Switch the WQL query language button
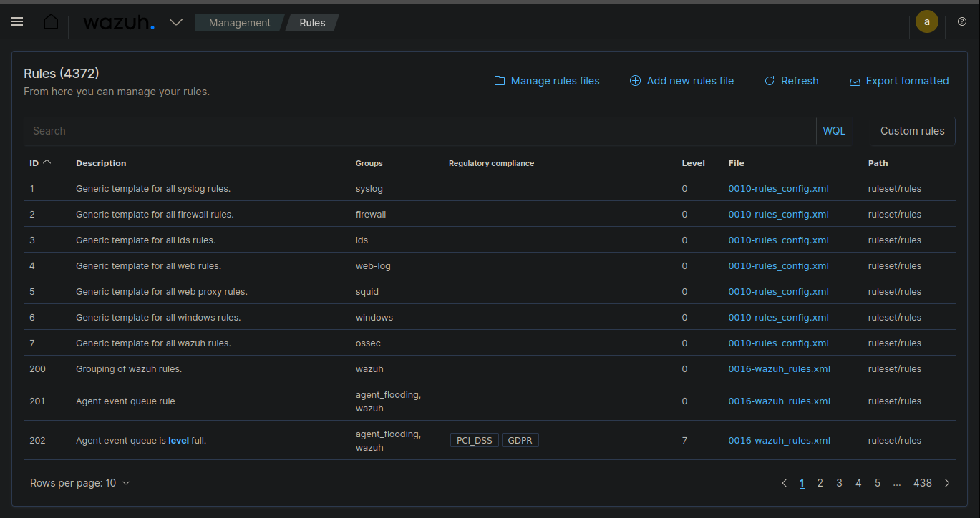The height and width of the screenshot is (518, 980). point(834,131)
